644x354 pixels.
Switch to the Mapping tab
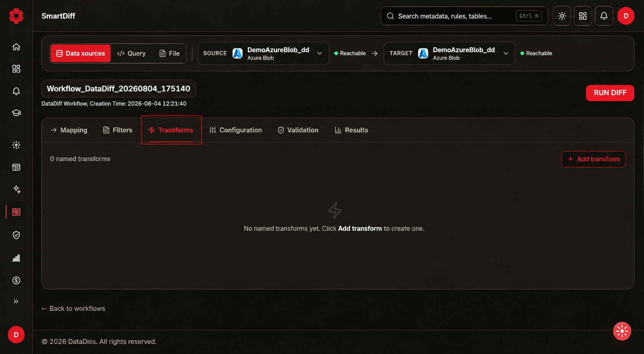pos(69,130)
